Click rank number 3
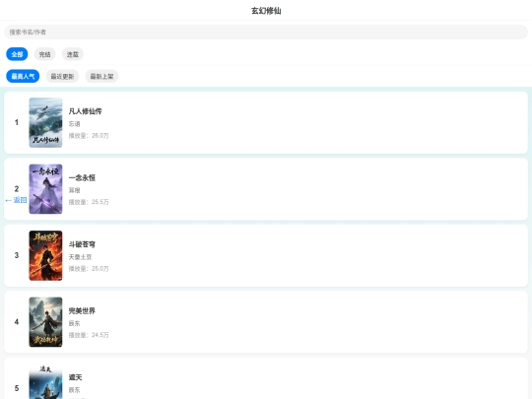The image size is (532, 399). (x=17, y=255)
